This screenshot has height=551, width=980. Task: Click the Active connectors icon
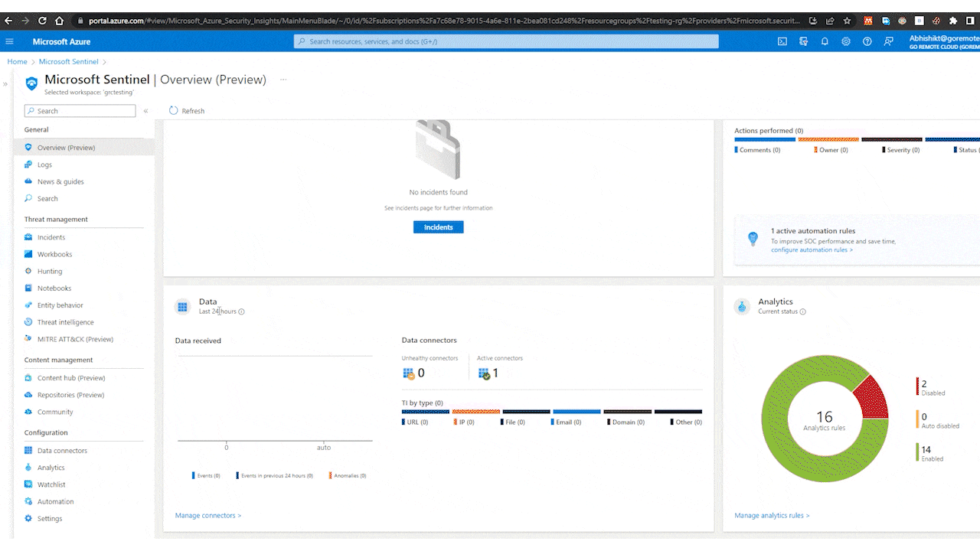[x=483, y=373]
